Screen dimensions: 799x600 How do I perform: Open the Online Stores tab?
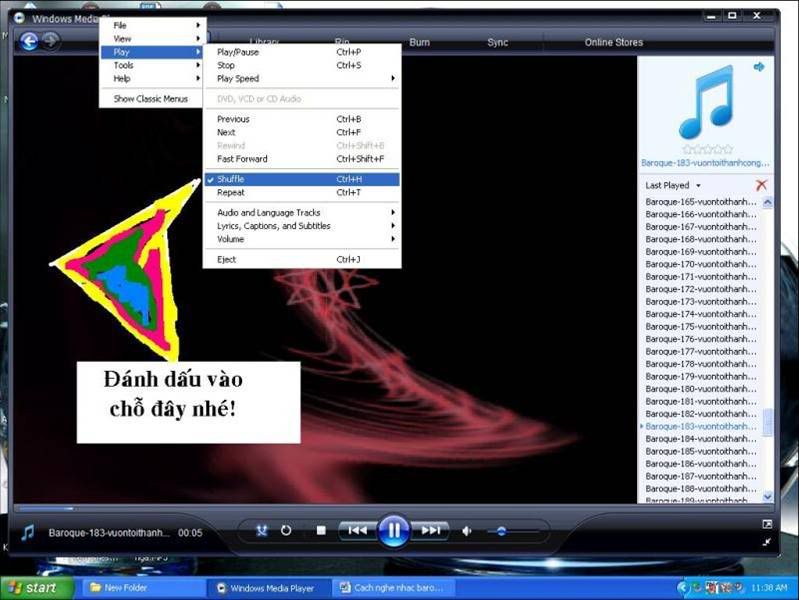pos(614,42)
